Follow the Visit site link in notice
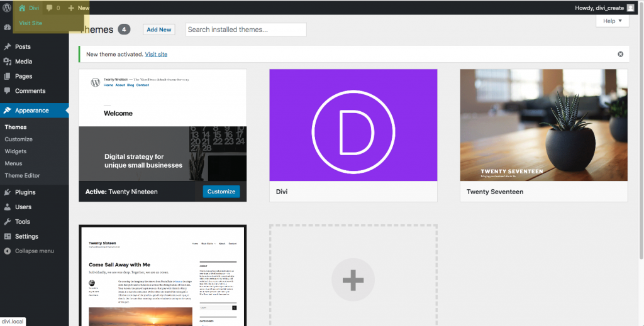This screenshot has width=644, height=326. pyautogui.click(x=156, y=54)
